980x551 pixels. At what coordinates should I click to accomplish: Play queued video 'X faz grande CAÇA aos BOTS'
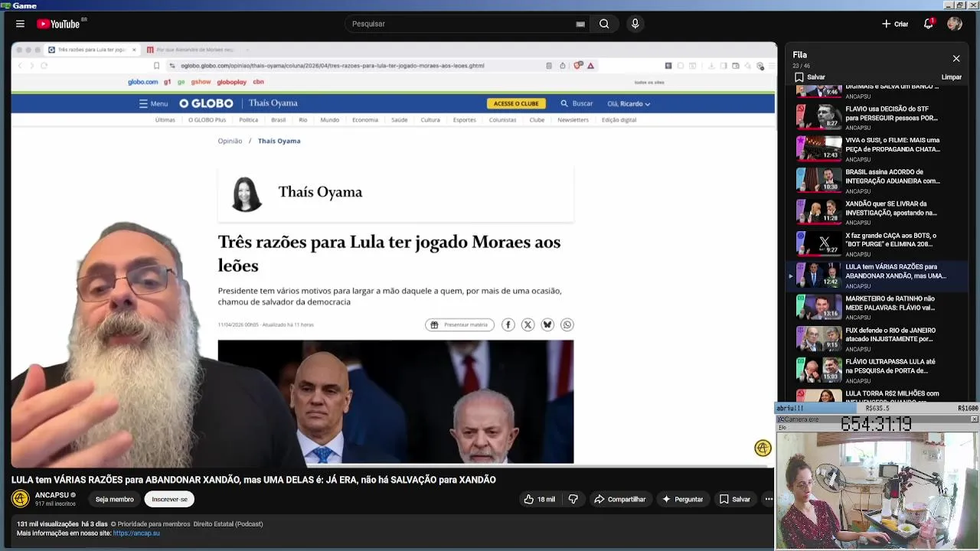pos(877,244)
